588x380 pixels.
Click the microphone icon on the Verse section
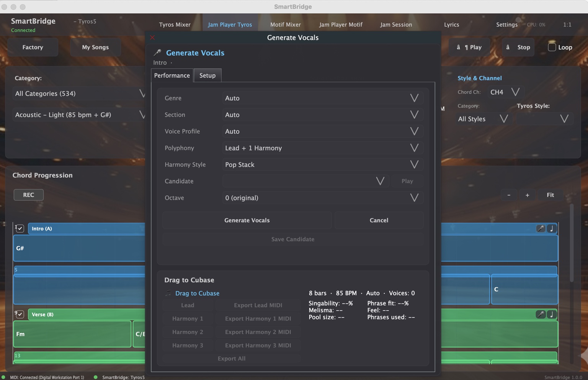540,314
